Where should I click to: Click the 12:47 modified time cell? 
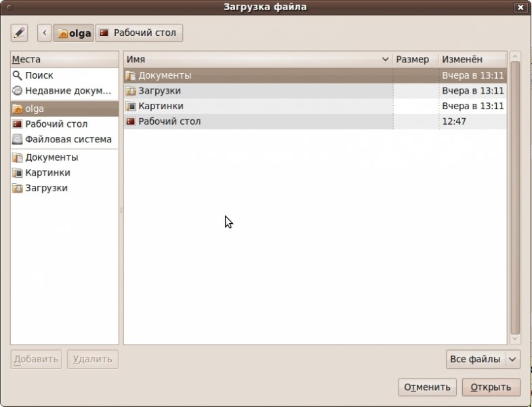472,121
